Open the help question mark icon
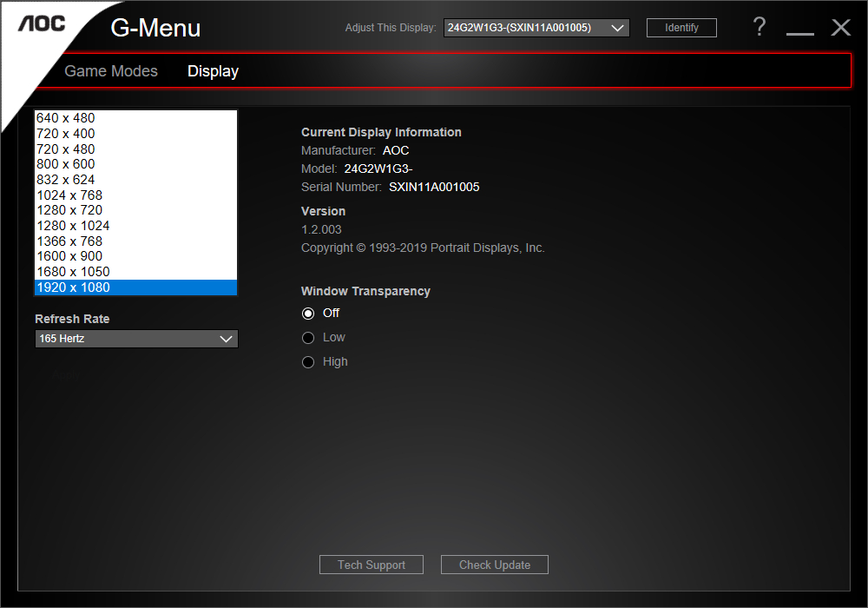This screenshot has height=608, width=868. 759,27
